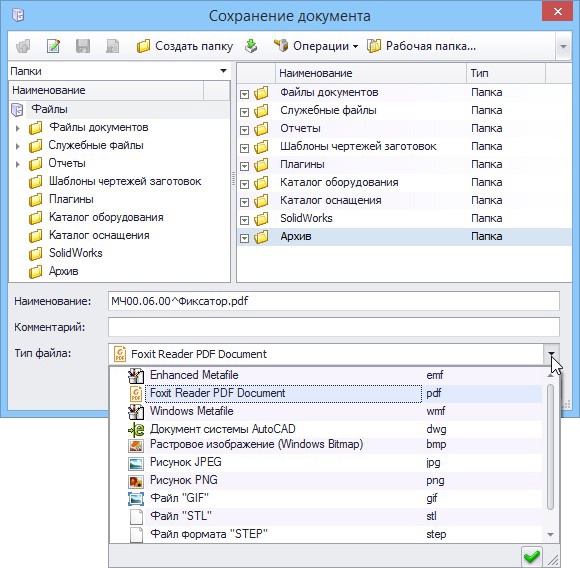Expand the Служебные файлы tree node

pyautogui.click(x=17, y=146)
